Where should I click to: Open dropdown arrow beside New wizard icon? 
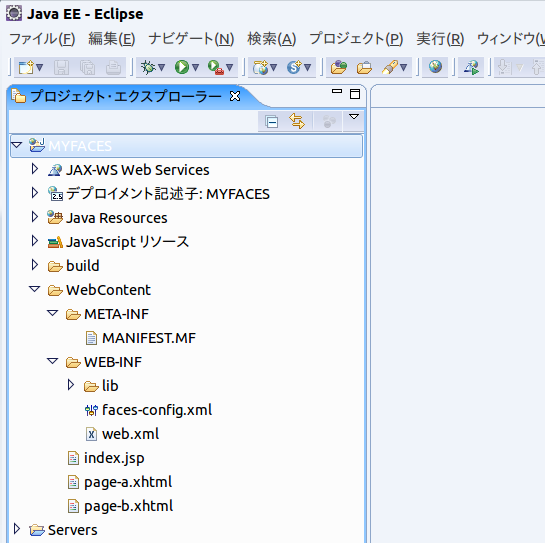point(40,67)
